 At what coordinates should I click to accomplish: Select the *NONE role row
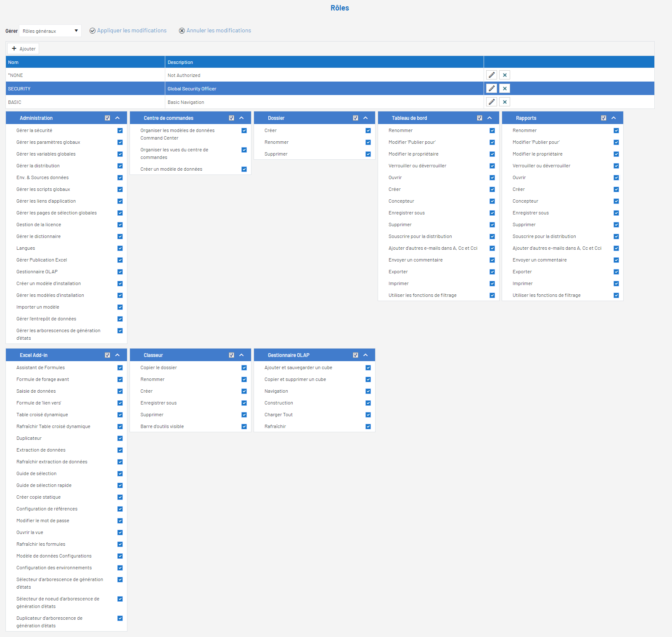(x=330, y=75)
